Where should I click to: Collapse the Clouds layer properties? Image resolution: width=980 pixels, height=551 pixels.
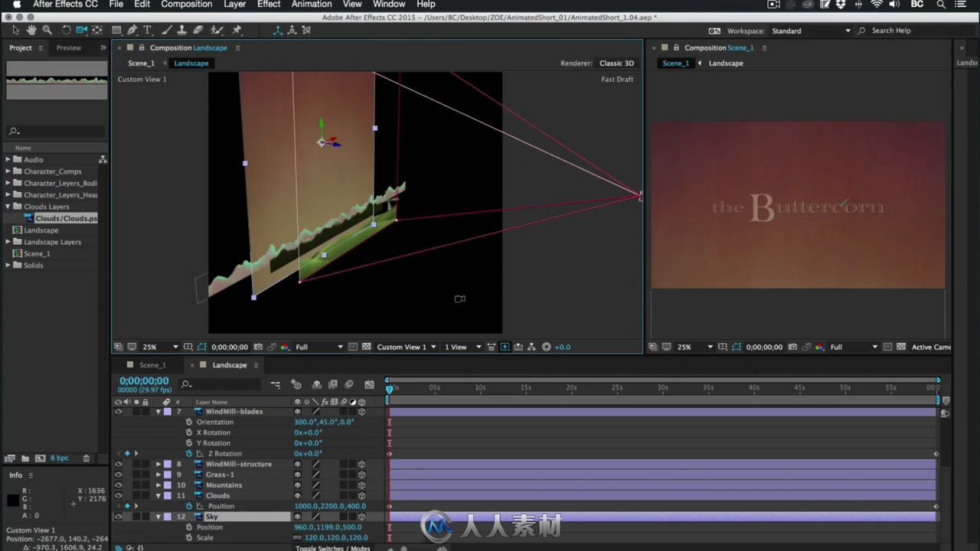(158, 495)
